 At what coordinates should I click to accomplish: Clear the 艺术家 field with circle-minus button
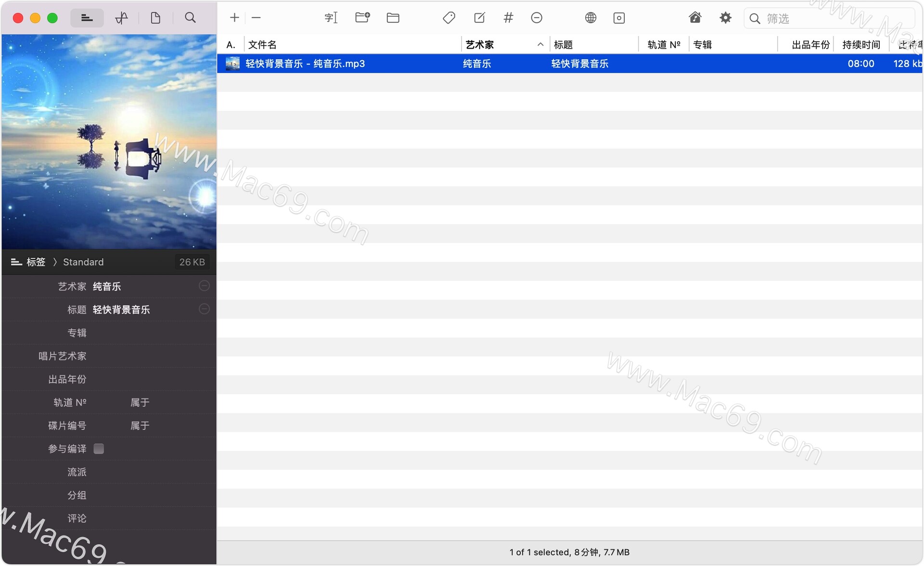pos(204,286)
